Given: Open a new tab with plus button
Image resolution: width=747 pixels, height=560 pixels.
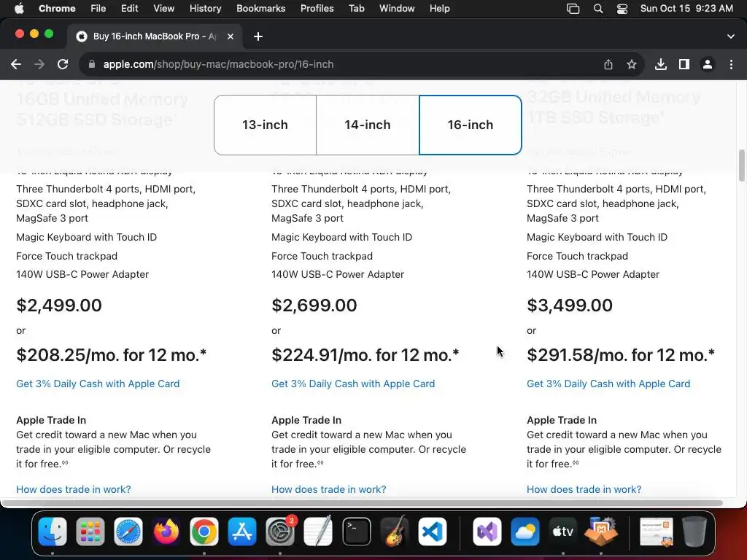Looking at the screenshot, I should [x=258, y=36].
